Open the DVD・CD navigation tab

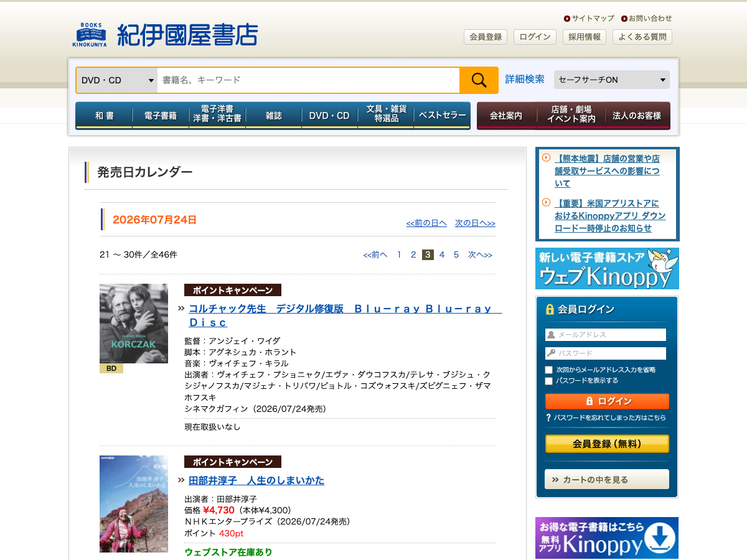click(329, 116)
